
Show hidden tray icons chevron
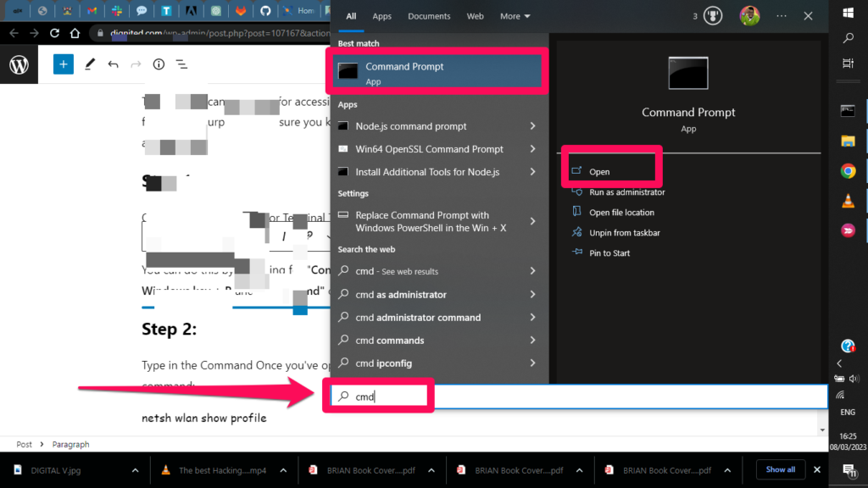(839, 363)
